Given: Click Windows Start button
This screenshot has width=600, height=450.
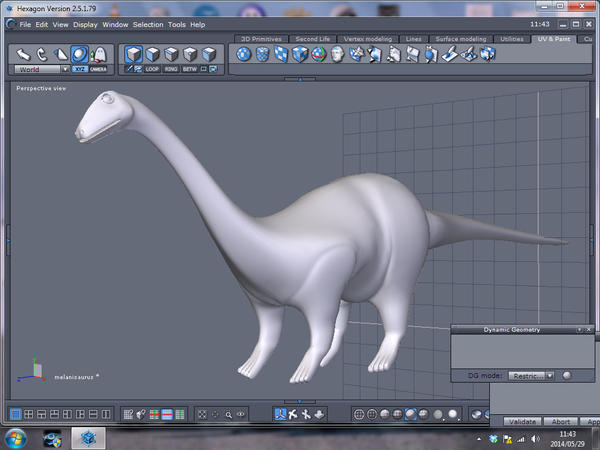Looking at the screenshot, I should click(17, 437).
